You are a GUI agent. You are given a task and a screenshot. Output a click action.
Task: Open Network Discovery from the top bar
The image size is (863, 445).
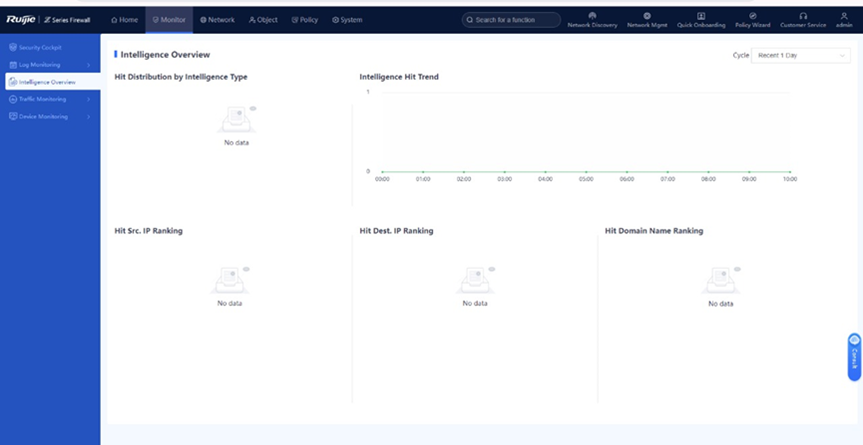[x=592, y=20]
